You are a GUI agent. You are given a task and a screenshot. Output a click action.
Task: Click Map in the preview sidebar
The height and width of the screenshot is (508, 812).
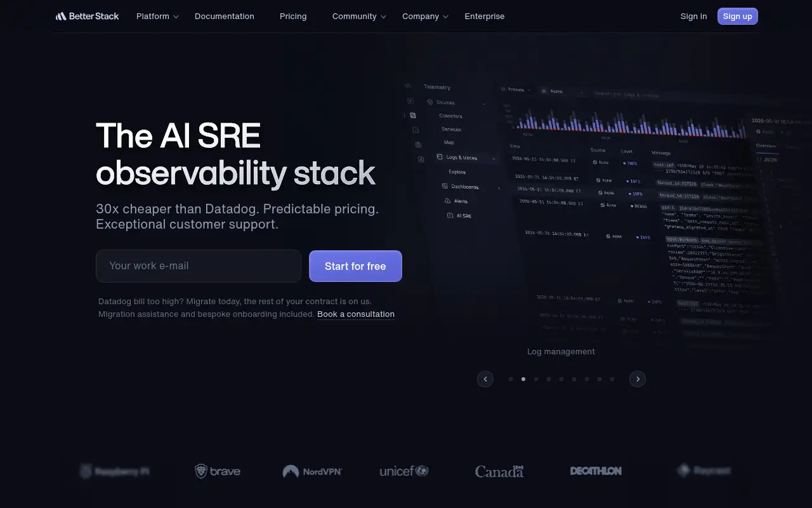tap(449, 143)
